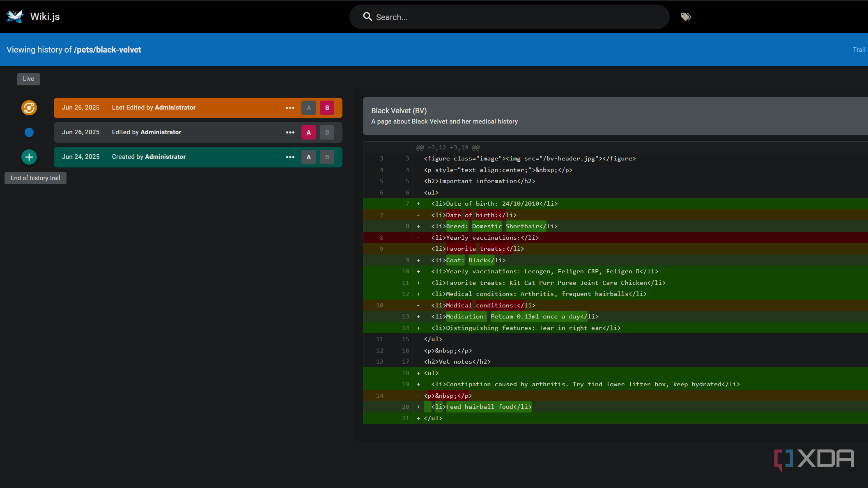Click the blue edited timeline dot

[29, 132]
